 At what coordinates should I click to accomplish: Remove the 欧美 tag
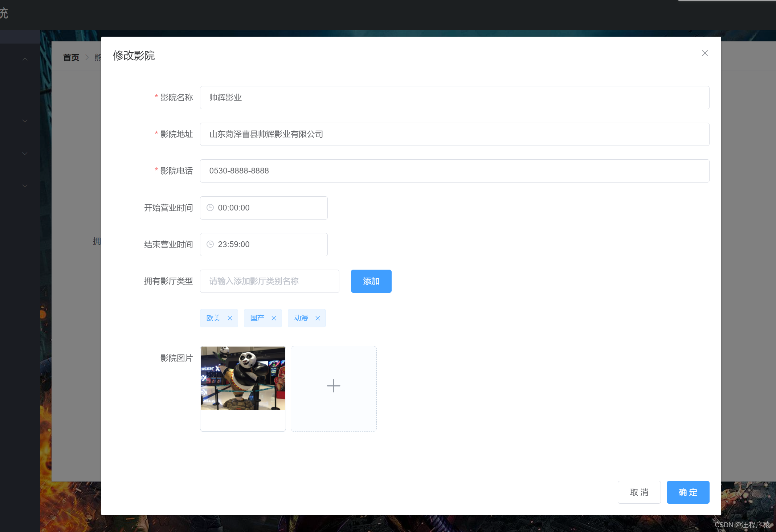click(x=230, y=318)
